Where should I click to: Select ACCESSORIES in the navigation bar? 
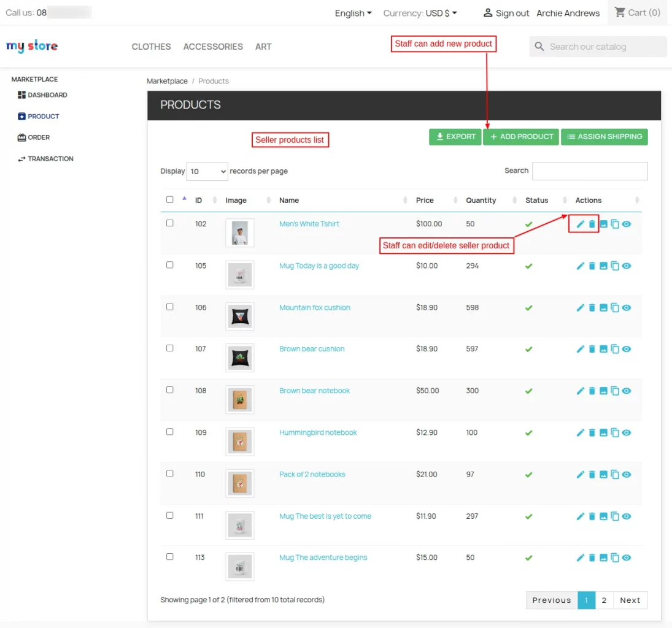click(x=213, y=47)
